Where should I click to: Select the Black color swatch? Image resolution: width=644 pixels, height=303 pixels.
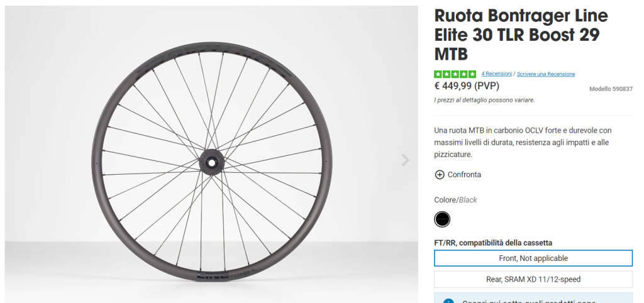coord(443,219)
